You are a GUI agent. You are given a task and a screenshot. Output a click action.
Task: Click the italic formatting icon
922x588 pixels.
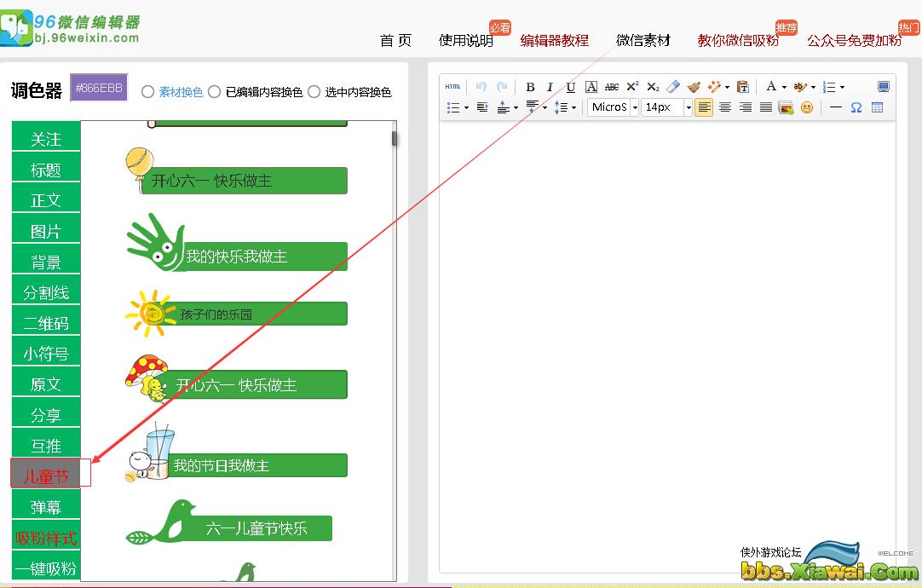coord(550,87)
